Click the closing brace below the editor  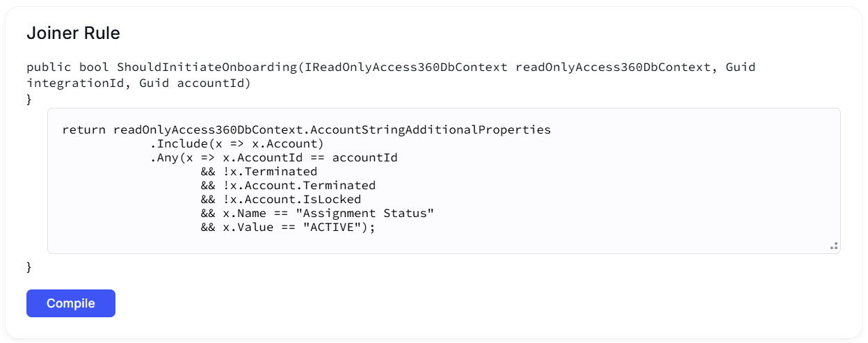point(29,267)
